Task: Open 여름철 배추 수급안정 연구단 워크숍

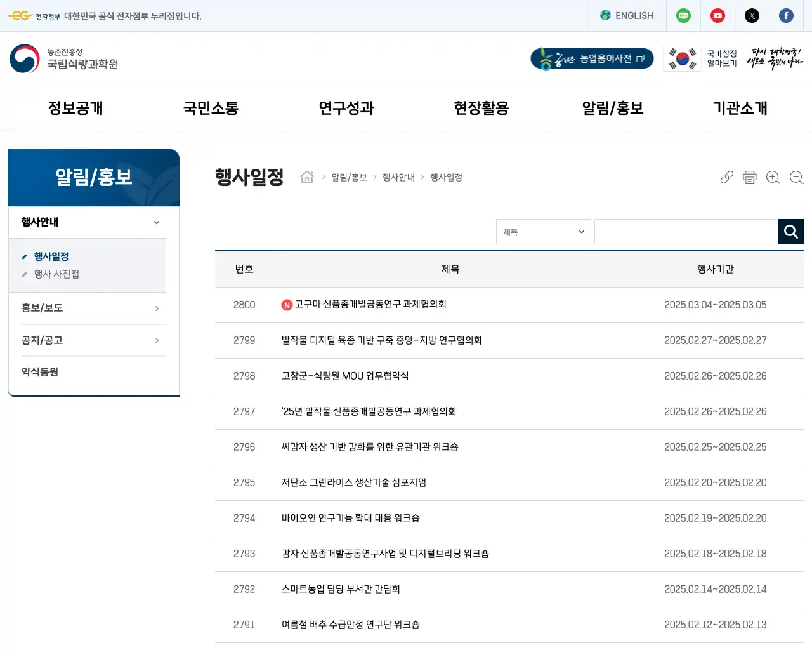Action: (351, 625)
